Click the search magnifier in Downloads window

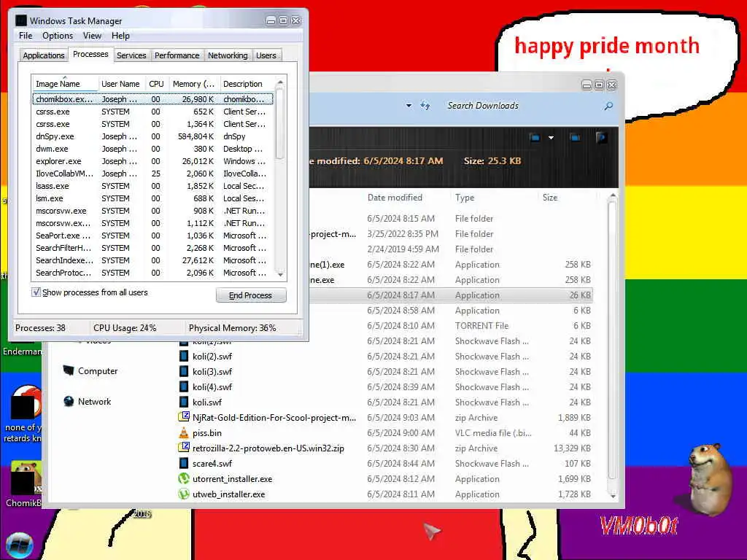pyautogui.click(x=608, y=106)
